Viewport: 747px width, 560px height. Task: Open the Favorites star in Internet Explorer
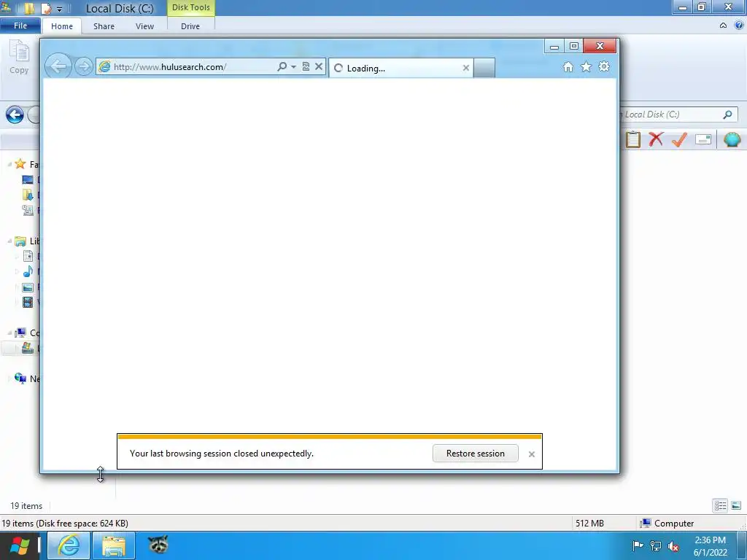click(586, 67)
